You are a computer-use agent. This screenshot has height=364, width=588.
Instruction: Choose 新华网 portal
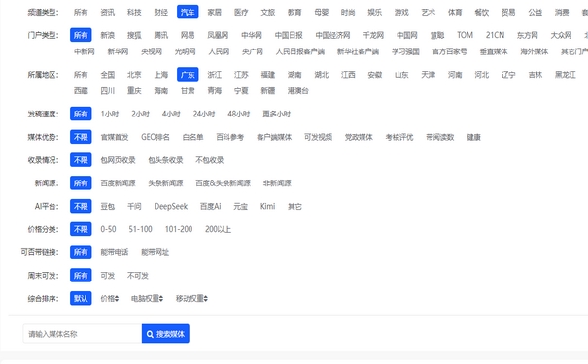tap(119, 51)
